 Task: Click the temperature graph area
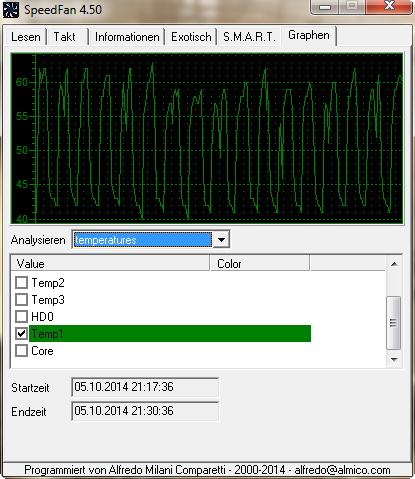pyautogui.click(x=207, y=138)
